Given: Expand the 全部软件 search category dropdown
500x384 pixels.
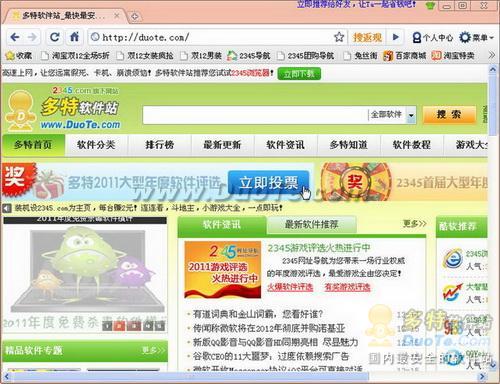Looking at the screenshot, I should 411,115.
